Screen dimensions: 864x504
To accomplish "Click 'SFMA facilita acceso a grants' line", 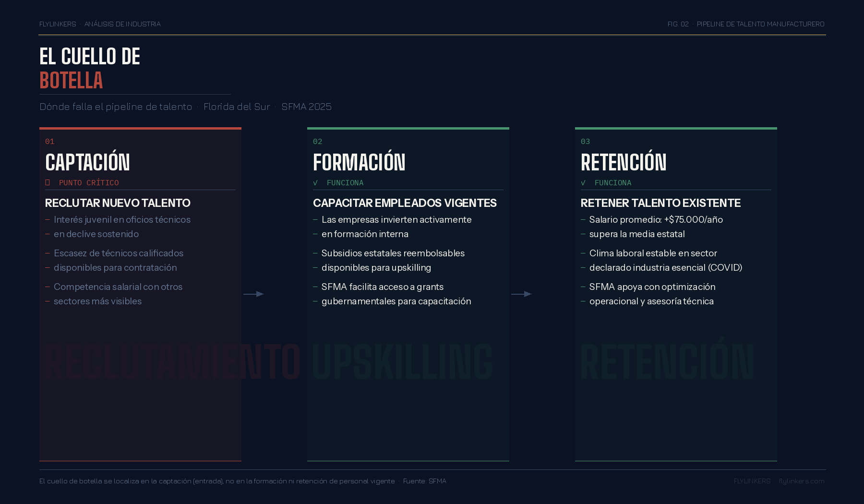I will pyautogui.click(x=383, y=287).
